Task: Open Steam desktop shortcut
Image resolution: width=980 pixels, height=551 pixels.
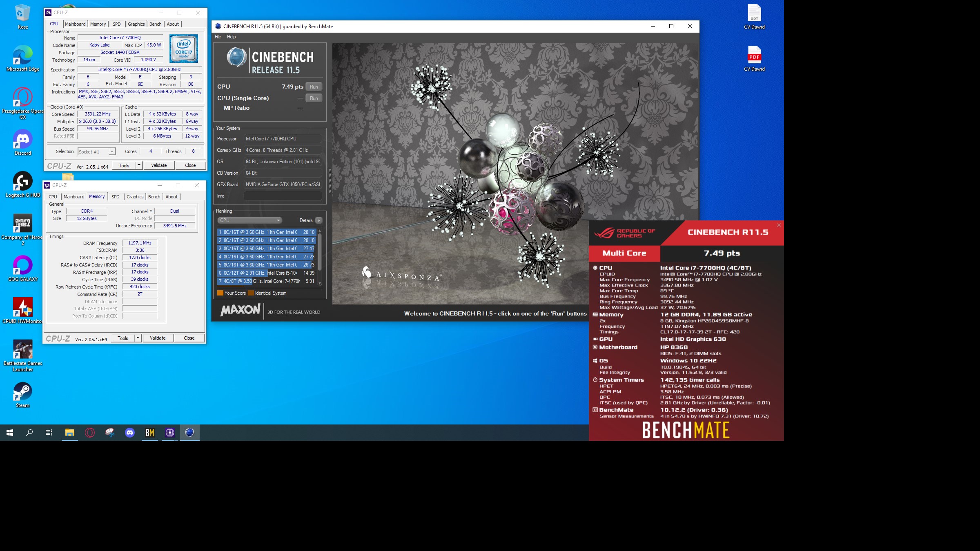Action: (22, 395)
